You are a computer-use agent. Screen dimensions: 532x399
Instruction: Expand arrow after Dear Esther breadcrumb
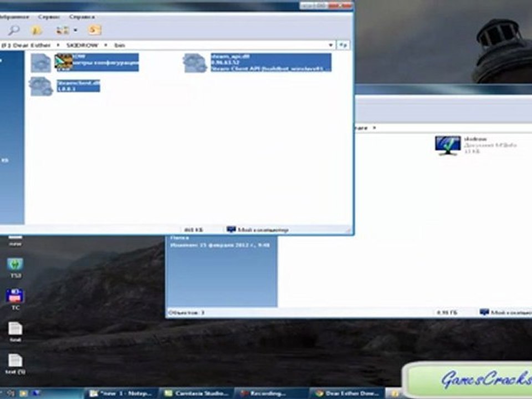pos(58,45)
